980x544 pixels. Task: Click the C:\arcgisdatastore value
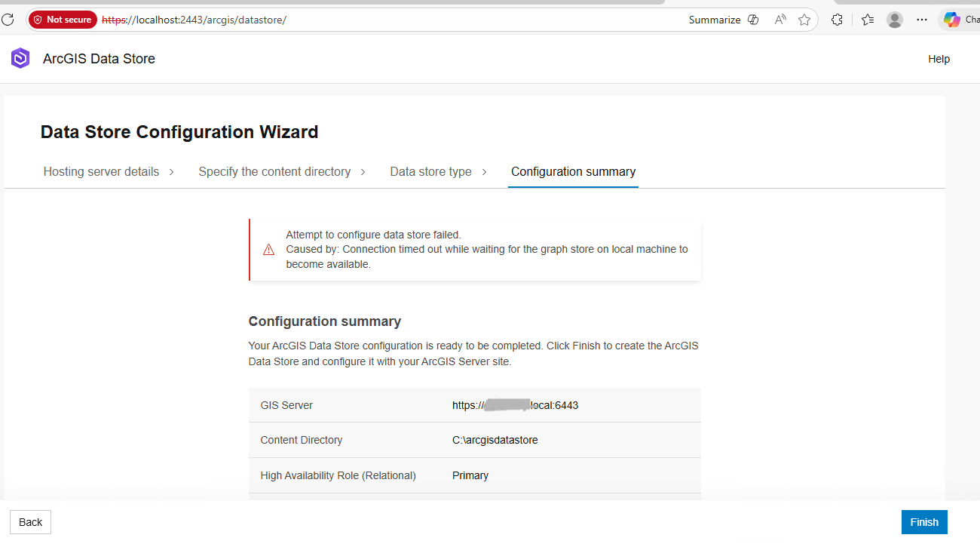495,440
